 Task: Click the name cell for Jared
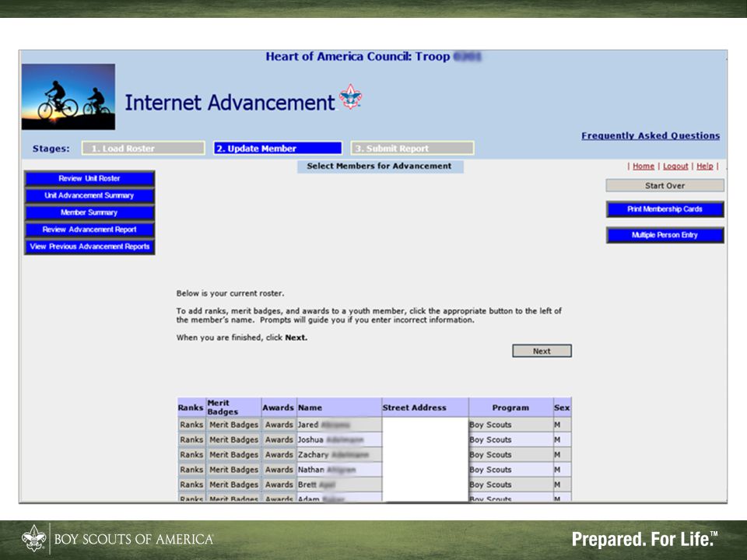tap(339, 425)
